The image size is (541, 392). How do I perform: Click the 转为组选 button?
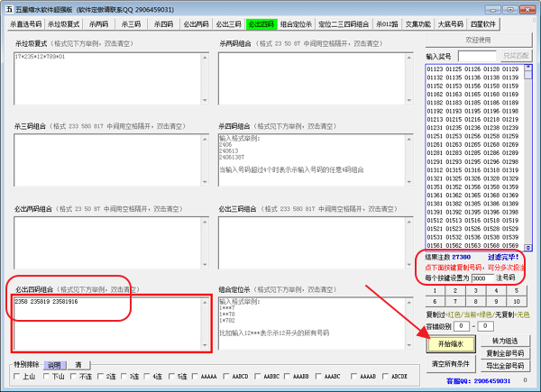pyautogui.click(x=505, y=340)
